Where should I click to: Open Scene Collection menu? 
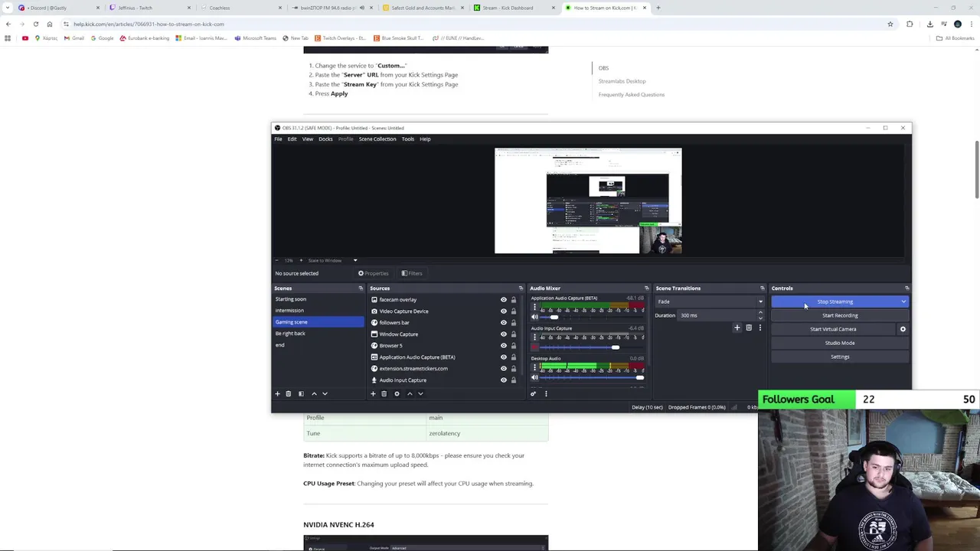(377, 139)
